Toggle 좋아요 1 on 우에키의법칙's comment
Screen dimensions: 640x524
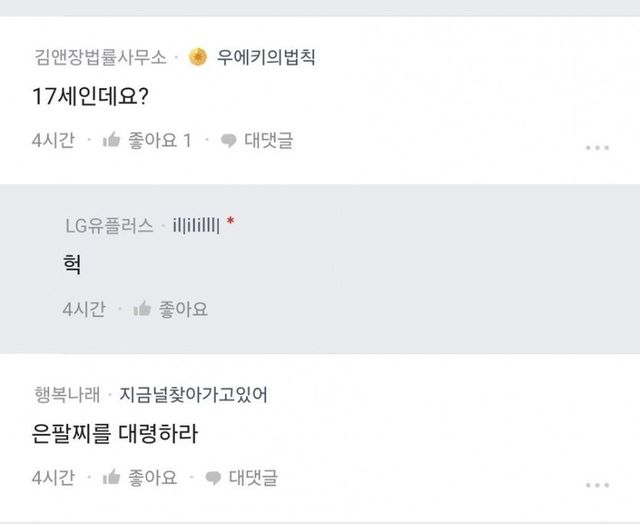click(160, 141)
